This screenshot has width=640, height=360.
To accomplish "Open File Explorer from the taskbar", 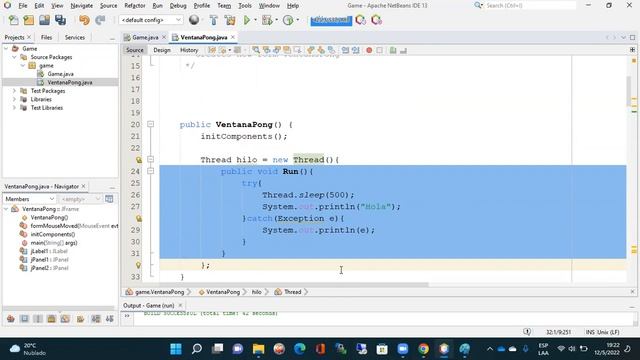I will point(258,349).
